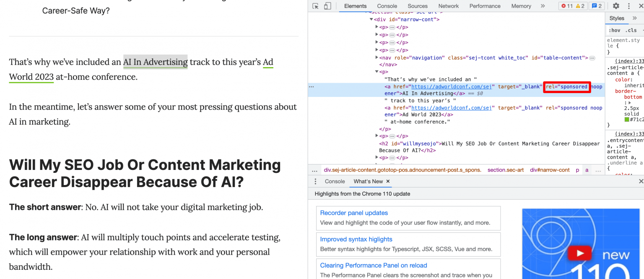
Task: Open the drawer three-dot menu
Action: [315, 181]
